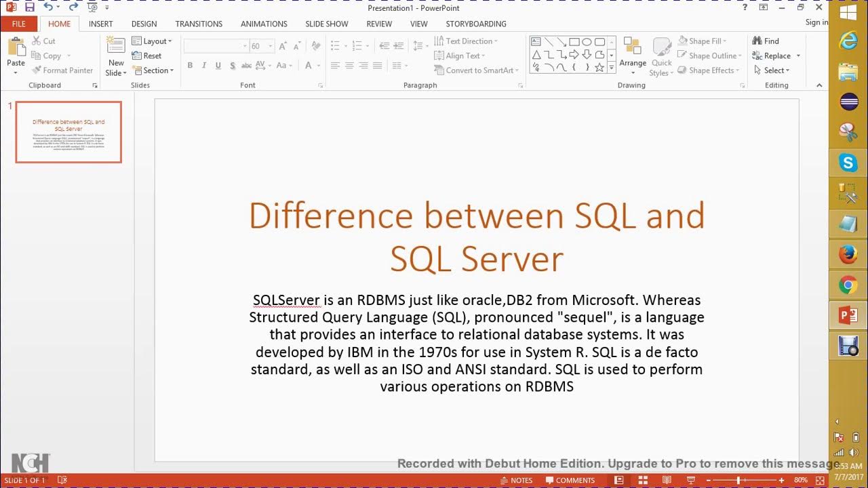Click the Undo arrow icon
The image size is (868, 488).
click(48, 7)
